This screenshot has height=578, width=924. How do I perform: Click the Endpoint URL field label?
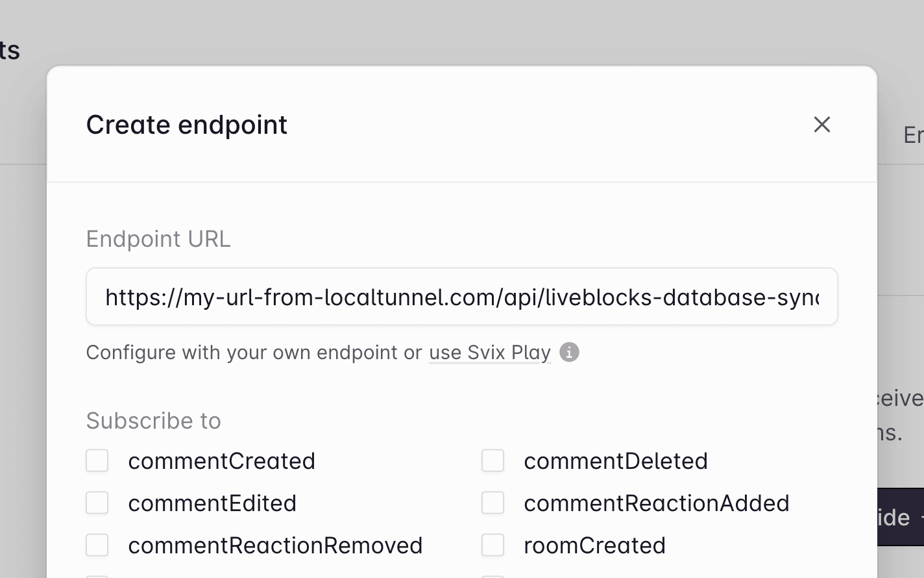tap(158, 239)
